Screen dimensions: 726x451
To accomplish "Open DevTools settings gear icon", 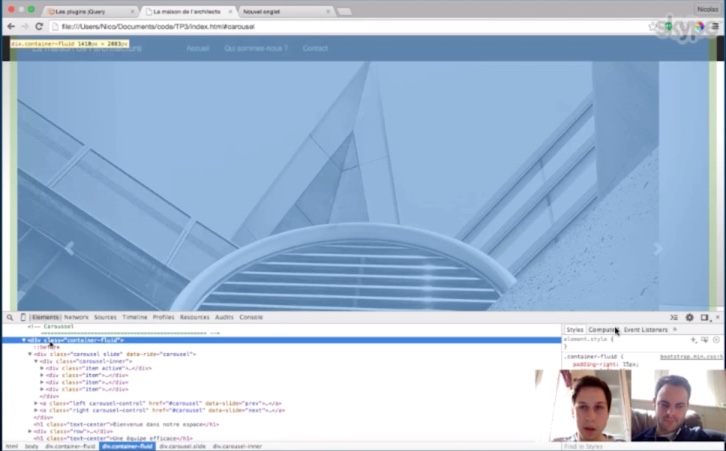I will 689,317.
